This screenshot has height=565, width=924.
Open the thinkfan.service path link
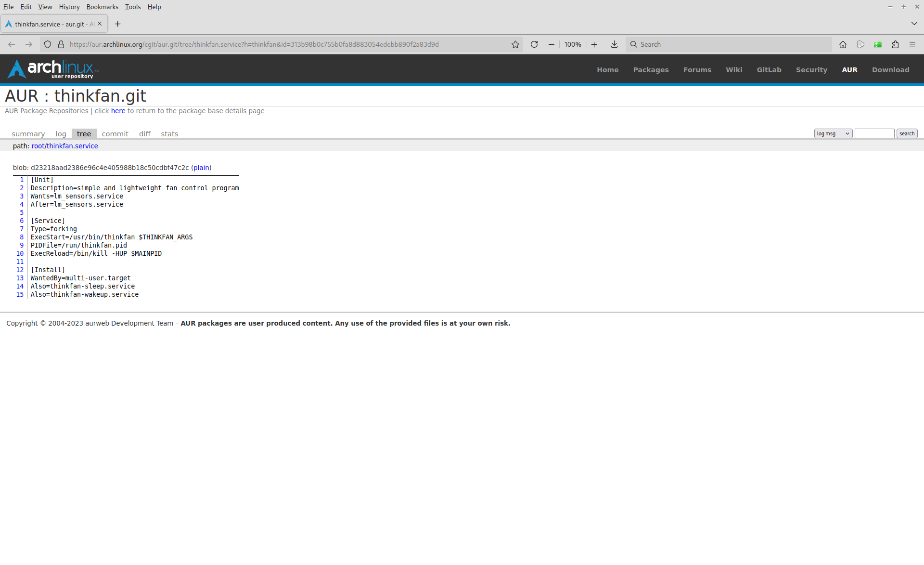pos(72,146)
